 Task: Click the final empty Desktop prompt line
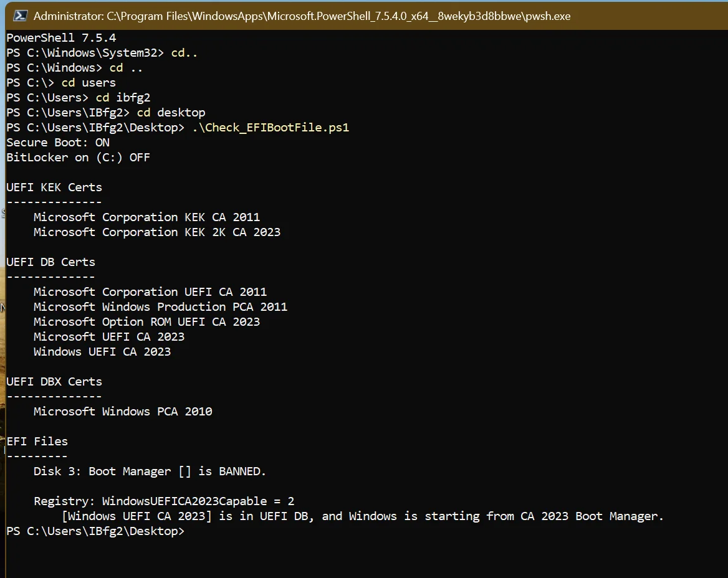coord(95,531)
